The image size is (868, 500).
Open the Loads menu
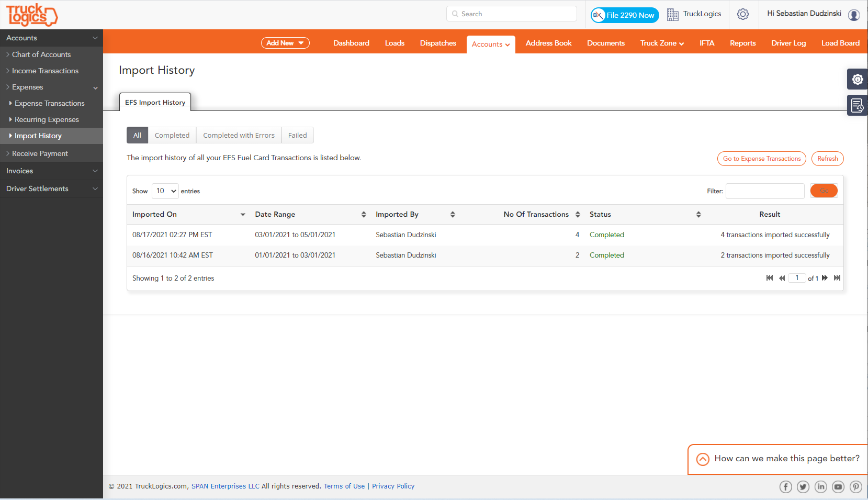click(394, 43)
